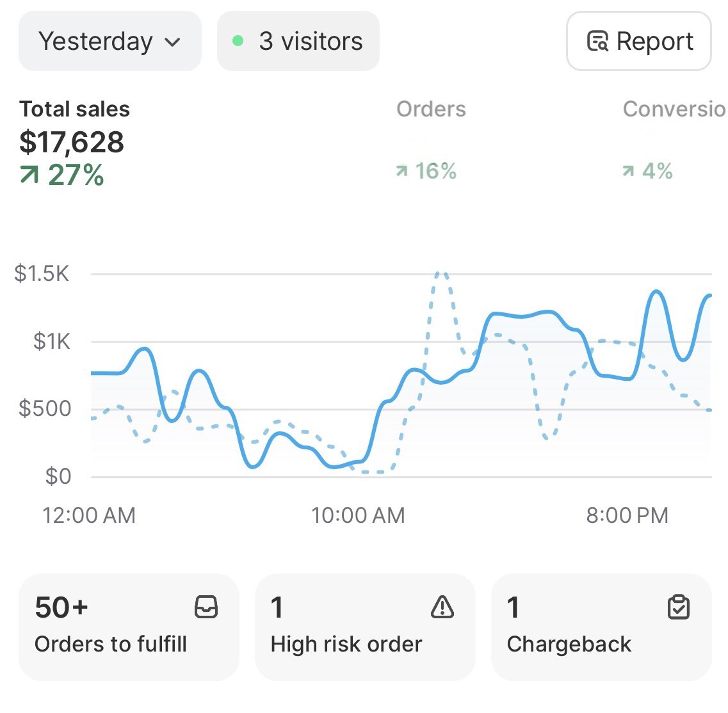The width and height of the screenshot is (728, 713).
Task: Click the green live visitors dot
Action: coord(238,42)
